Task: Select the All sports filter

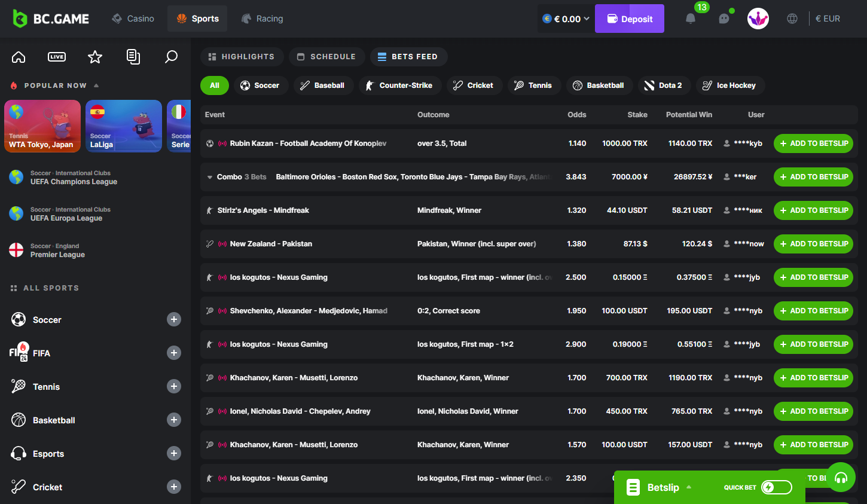Action: pyautogui.click(x=215, y=85)
